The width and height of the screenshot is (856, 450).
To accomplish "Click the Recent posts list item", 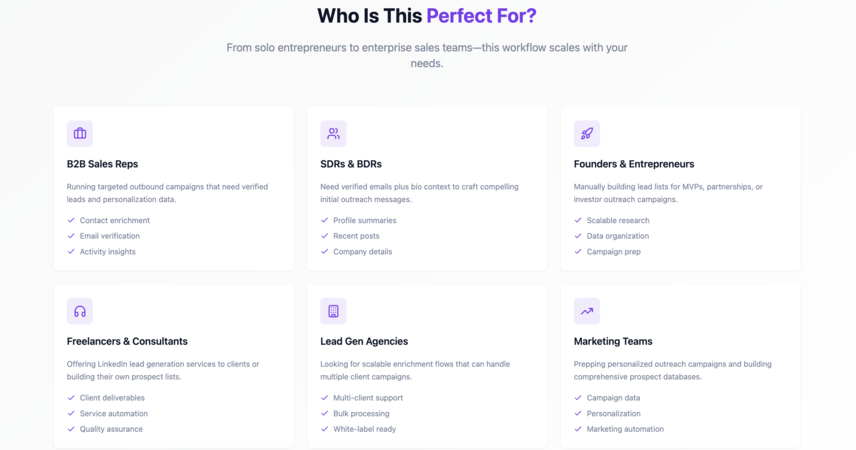I will tap(356, 236).
